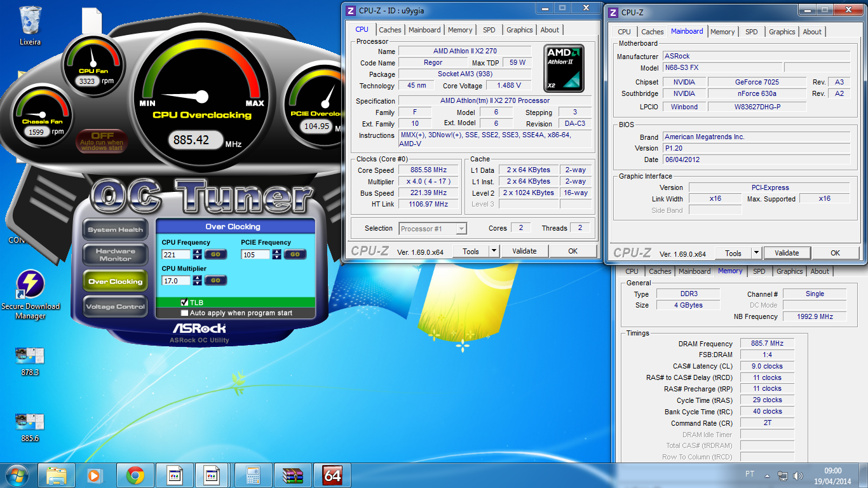Switch to Memory tab in CPU-Z u9ygia window
The height and width of the screenshot is (488, 868).
(x=460, y=30)
